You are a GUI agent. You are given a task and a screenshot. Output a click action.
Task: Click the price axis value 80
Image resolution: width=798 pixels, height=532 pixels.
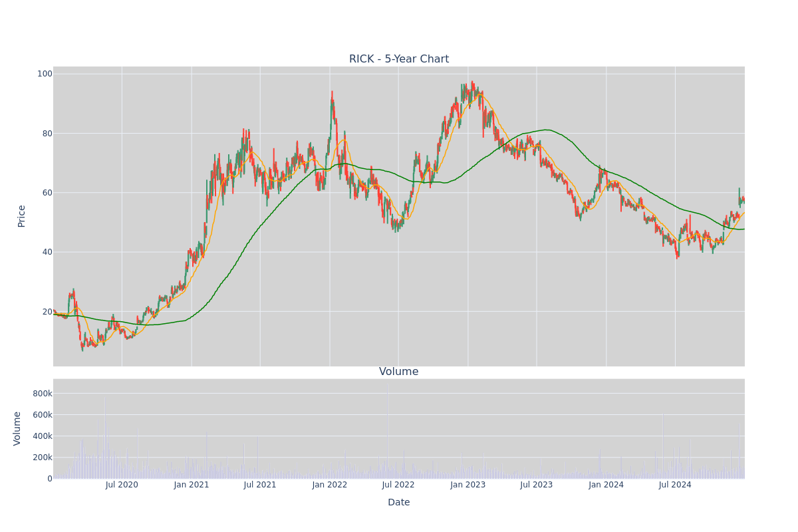47,133
